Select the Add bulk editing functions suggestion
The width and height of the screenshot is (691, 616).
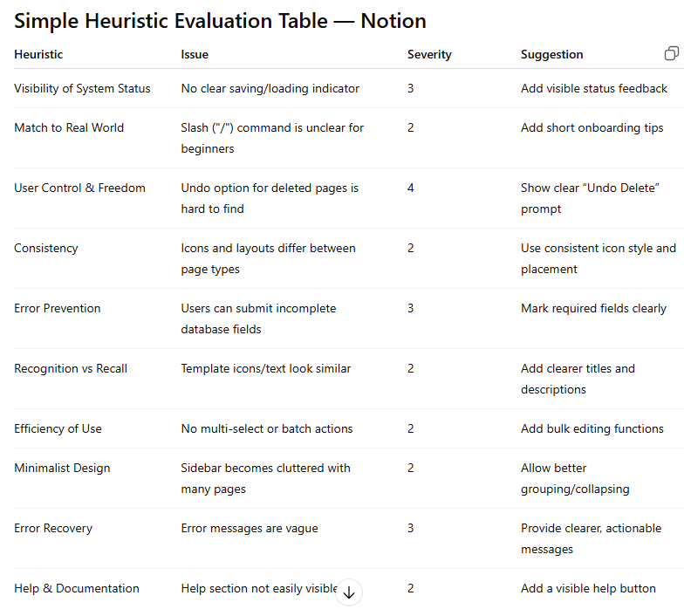click(x=592, y=428)
